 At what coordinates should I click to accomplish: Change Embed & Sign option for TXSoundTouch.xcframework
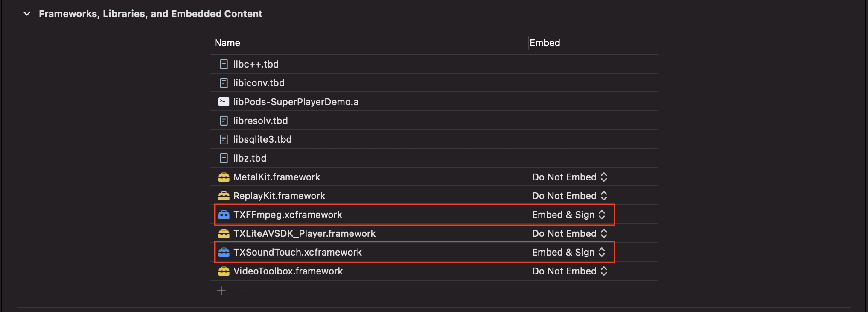click(x=568, y=252)
